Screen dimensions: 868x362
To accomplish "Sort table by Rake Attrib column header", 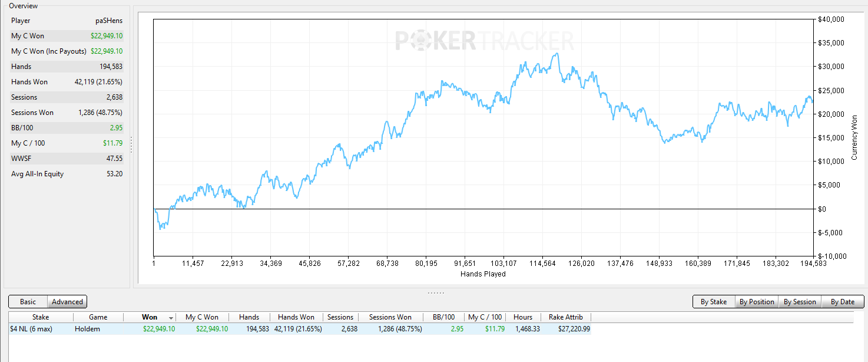I will (x=565, y=317).
